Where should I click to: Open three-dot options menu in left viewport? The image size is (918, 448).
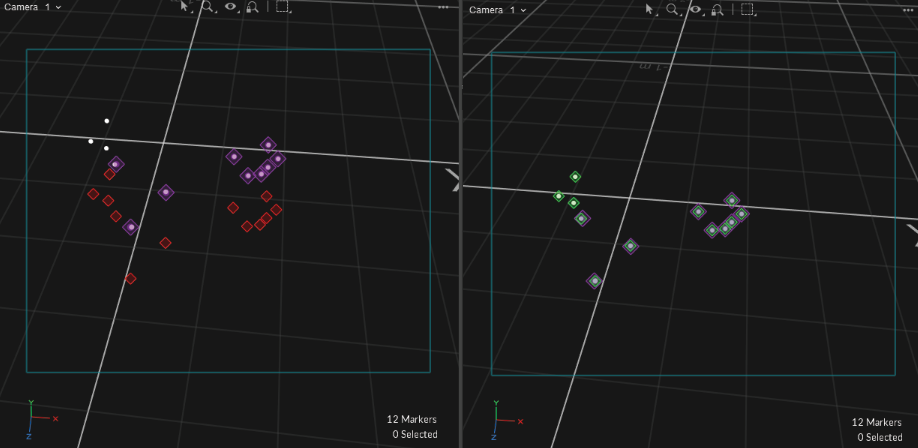coord(443,7)
